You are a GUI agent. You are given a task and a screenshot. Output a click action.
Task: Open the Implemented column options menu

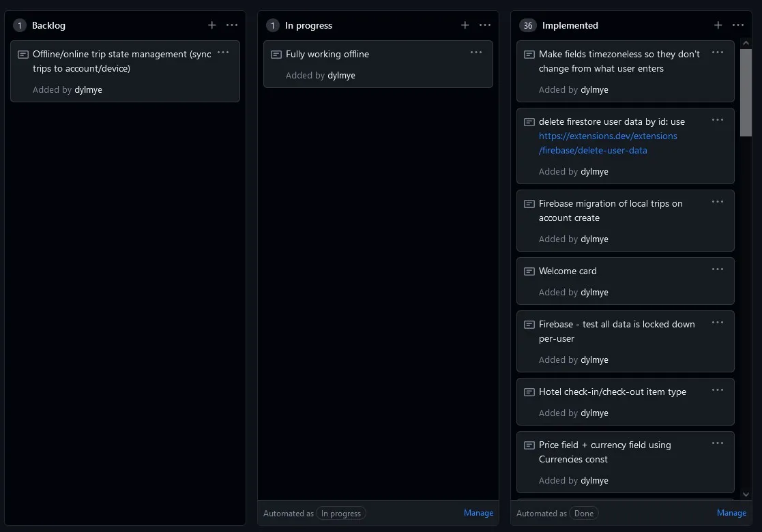tap(738, 25)
